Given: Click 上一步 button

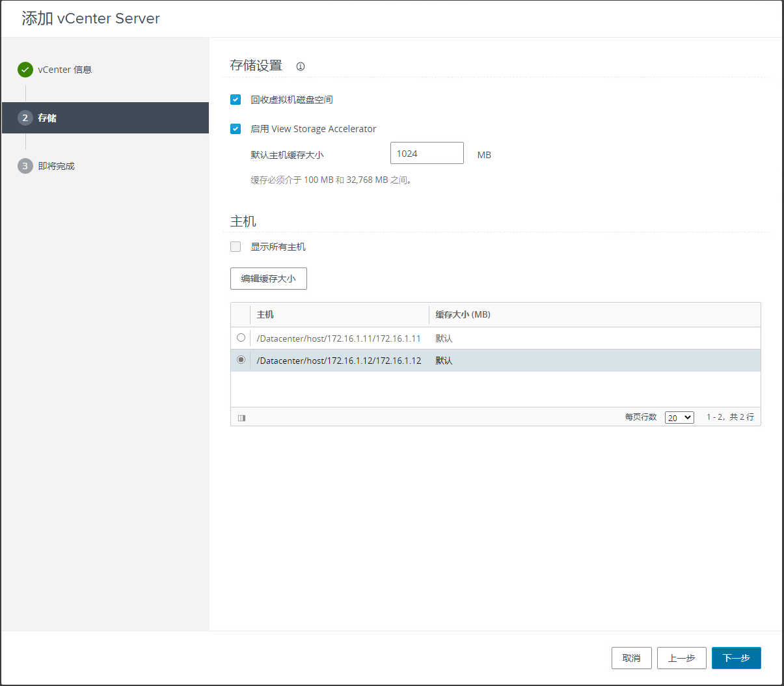Looking at the screenshot, I should [682, 658].
